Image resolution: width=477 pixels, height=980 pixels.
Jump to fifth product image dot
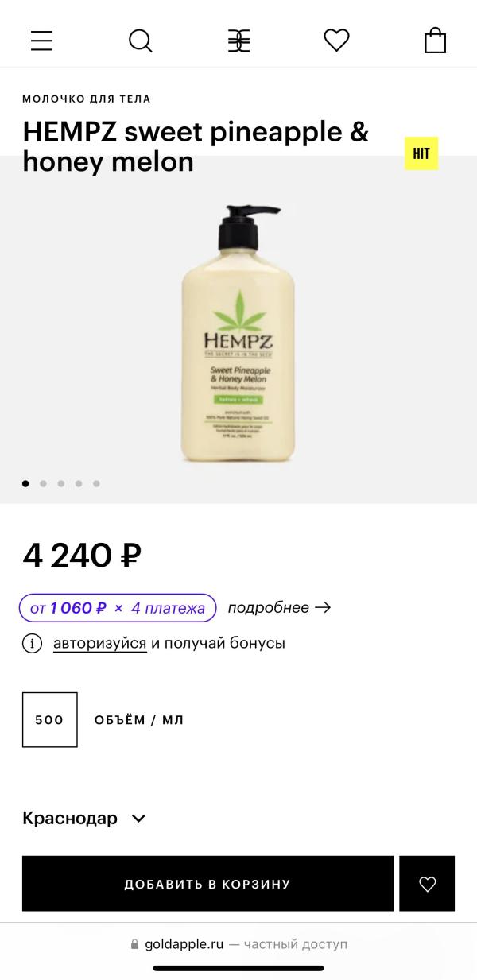click(x=96, y=483)
